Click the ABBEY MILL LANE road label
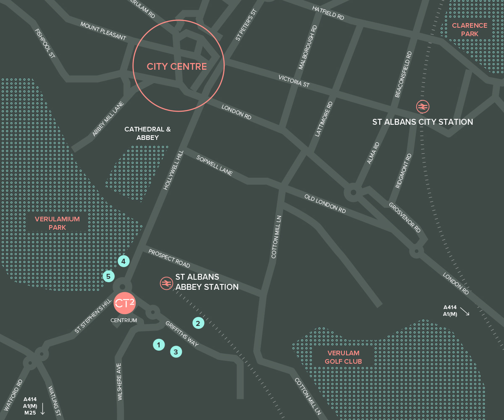 click(x=108, y=119)
